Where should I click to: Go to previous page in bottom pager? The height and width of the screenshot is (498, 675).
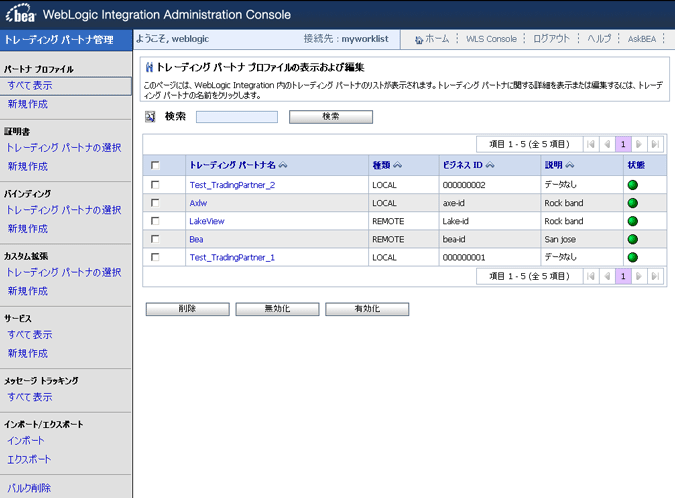click(x=607, y=276)
